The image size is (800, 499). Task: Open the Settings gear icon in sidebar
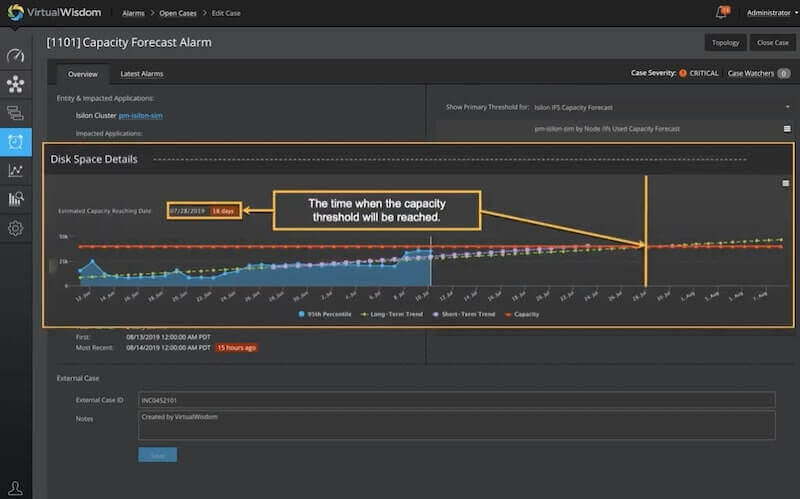[x=15, y=228]
